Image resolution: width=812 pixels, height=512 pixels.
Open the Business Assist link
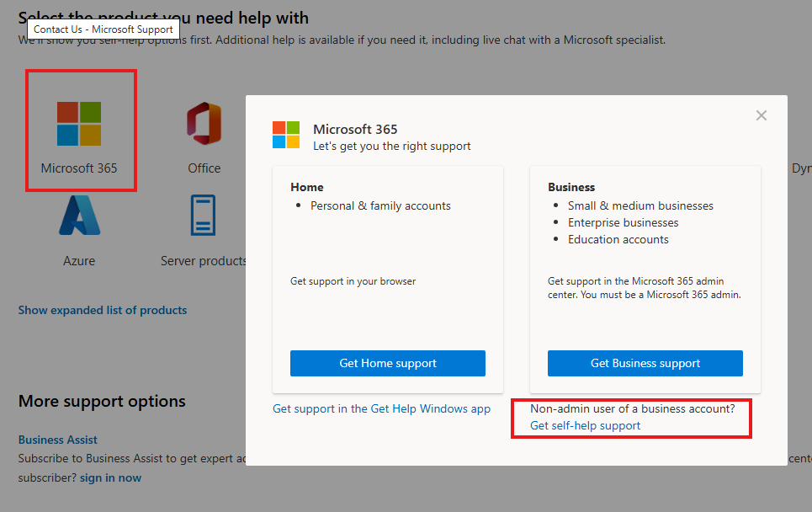point(58,440)
